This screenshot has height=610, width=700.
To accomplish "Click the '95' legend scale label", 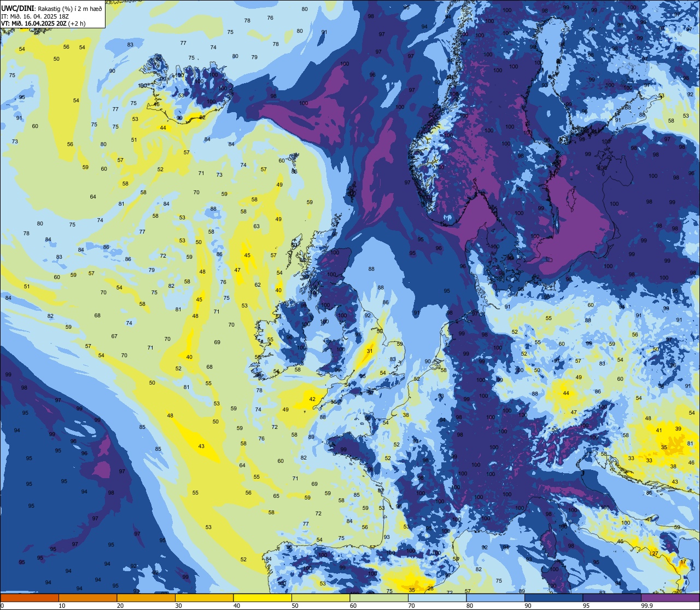I will tap(586, 606).
